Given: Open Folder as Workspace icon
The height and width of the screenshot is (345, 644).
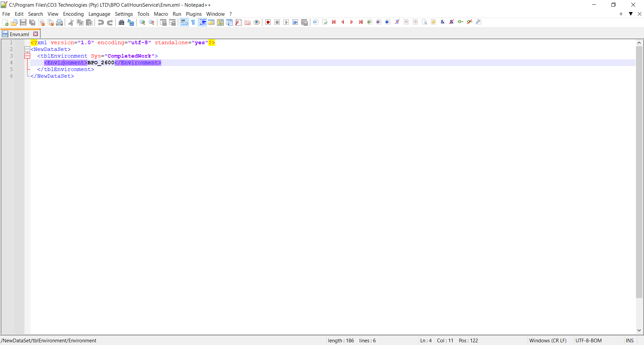Looking at the screenshot, I should pos(248,22).
